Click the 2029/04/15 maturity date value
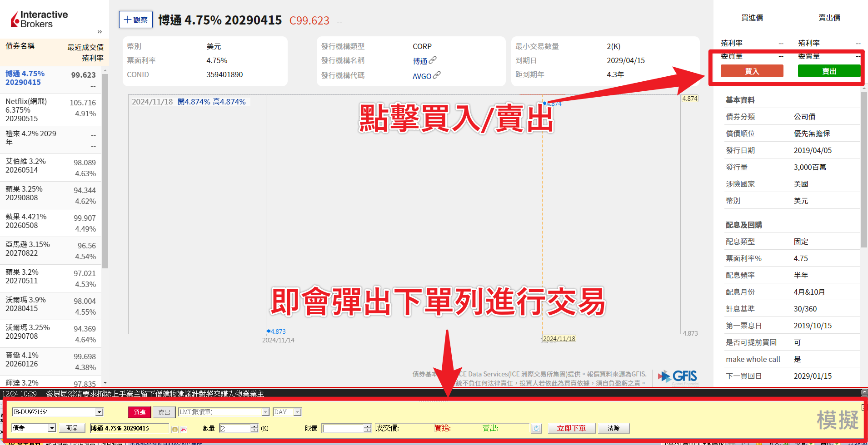 [x=626, y=60]
